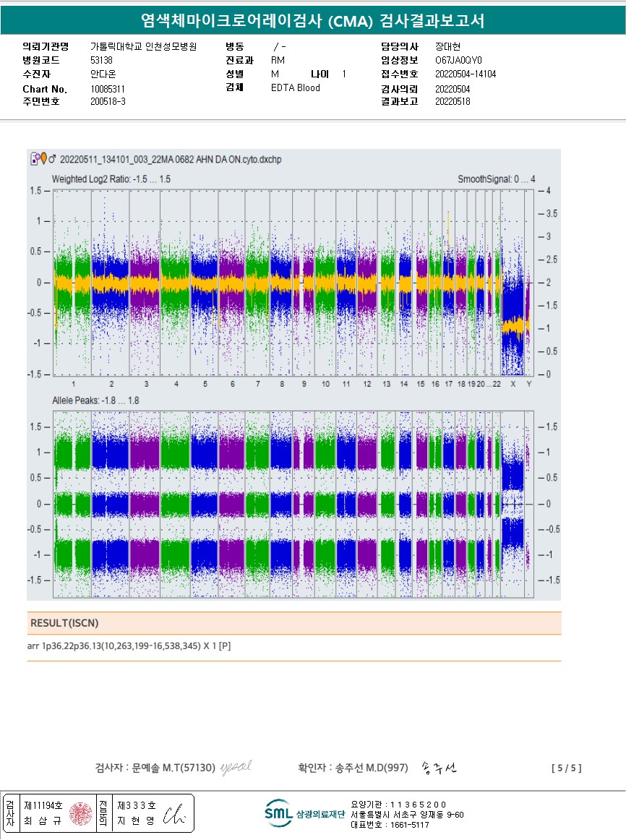Click the male gender symbol icon
This screenshot has height=840, width=626.
point(52,158)
